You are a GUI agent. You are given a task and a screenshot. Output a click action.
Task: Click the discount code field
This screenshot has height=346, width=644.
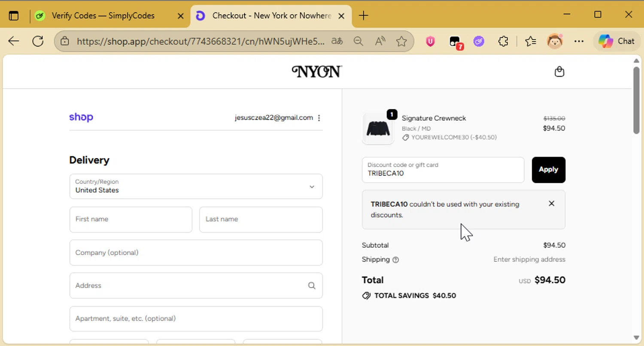pos(443,170)
